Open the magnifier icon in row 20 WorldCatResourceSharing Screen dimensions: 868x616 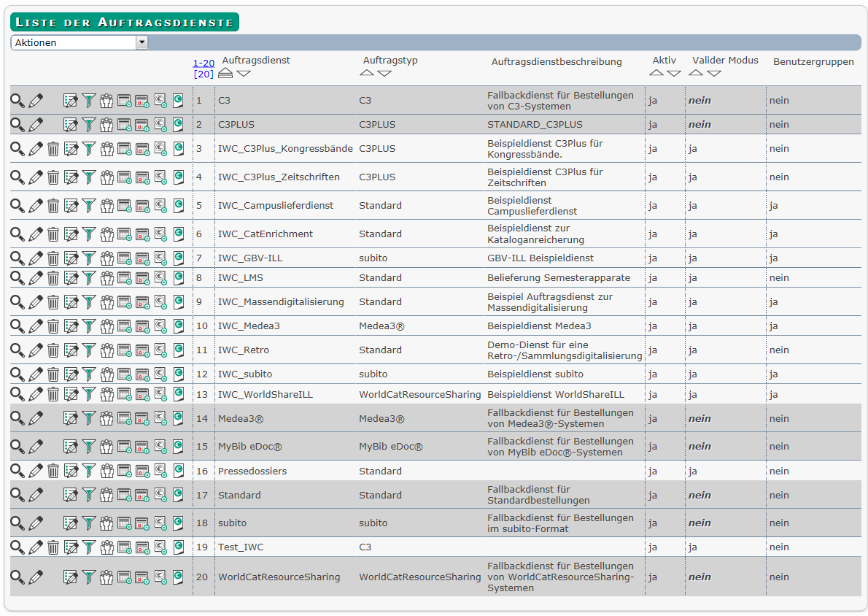pyautogui.click(x=18, y=577)
